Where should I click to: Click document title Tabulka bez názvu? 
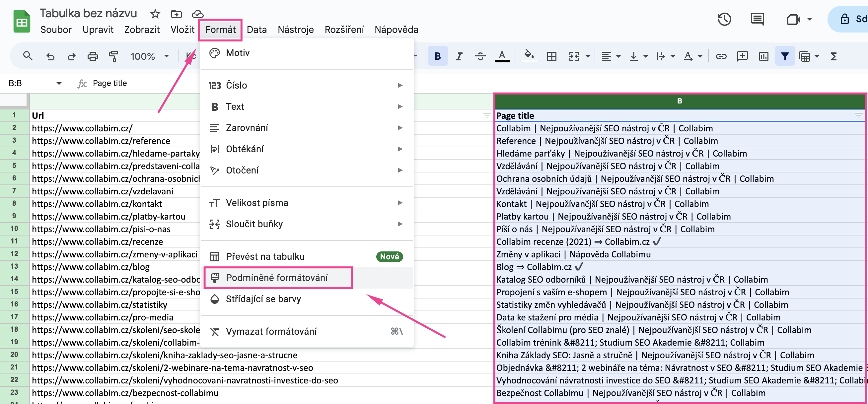88,13
